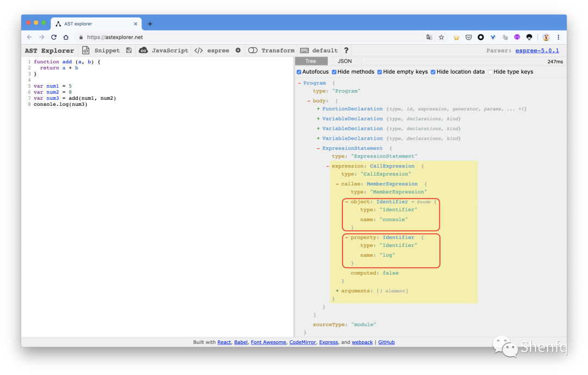Screen dimensions: 588x375
Task: Click the help question mark icon
Action: click(346, 50)
